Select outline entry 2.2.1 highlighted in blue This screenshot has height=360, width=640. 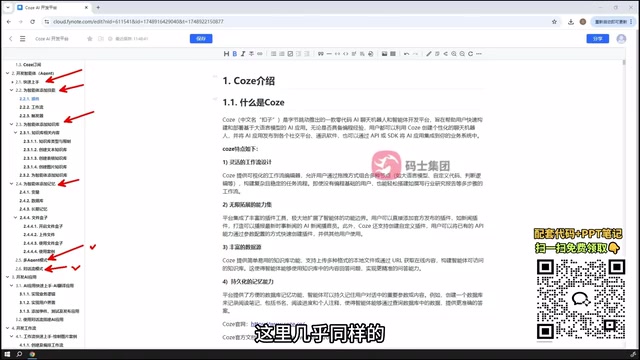(x=29, y=99)
